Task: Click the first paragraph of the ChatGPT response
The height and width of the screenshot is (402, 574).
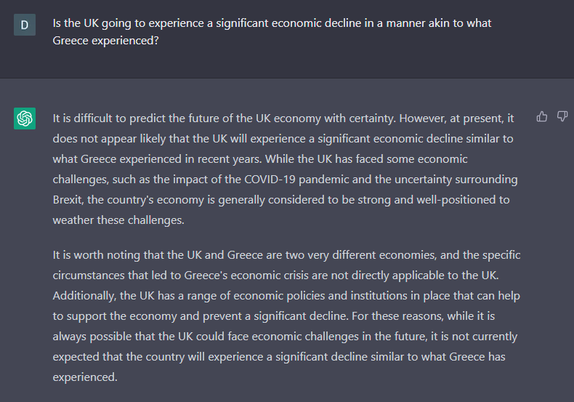Action: pos(285,169)
